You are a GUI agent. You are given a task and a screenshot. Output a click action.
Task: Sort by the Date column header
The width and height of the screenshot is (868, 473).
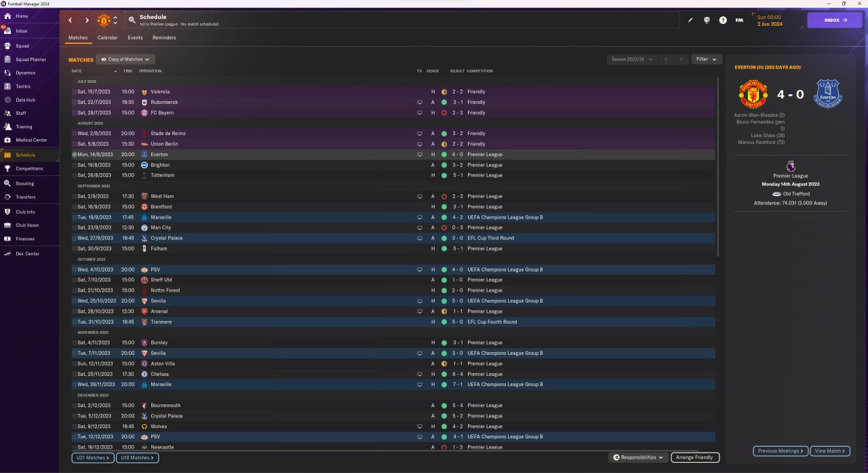77,71
